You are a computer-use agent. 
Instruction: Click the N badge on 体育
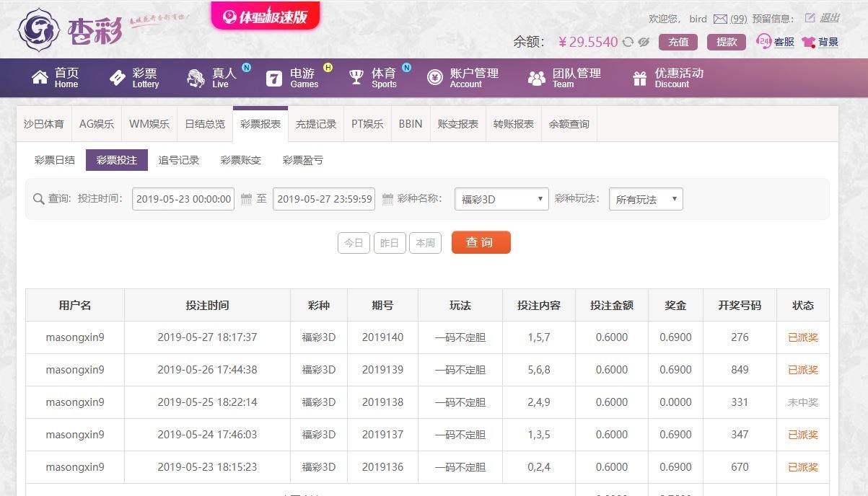coord(407,68)
